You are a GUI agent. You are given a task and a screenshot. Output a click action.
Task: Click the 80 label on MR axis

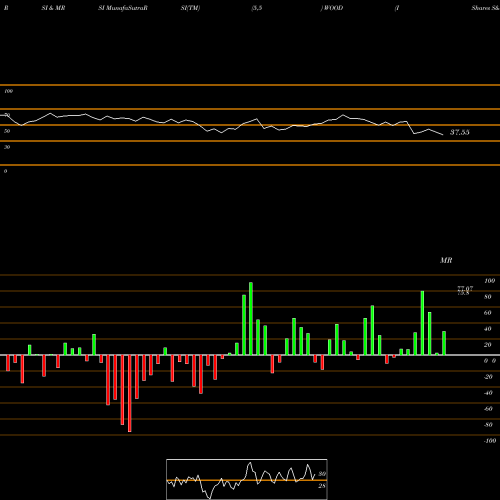tap(488, 297)
